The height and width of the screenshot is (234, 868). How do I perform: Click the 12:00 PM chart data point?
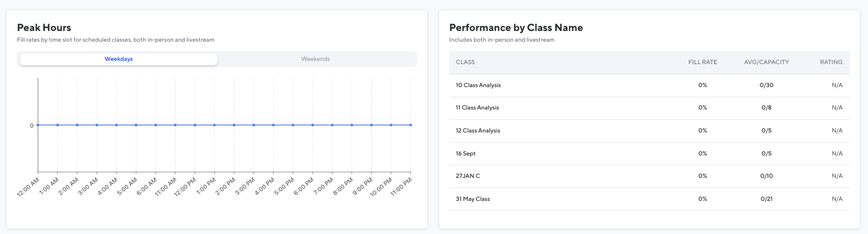pyautogui.click(x=195, y=125)
